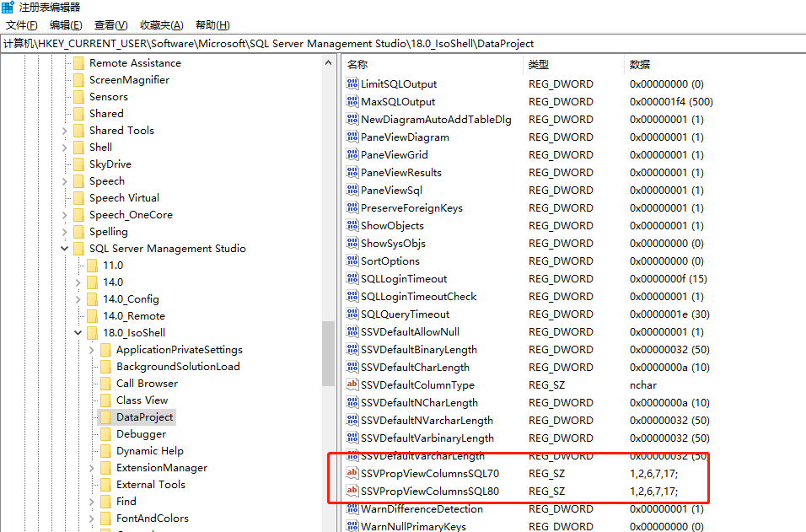Click the SSVDefaultVarbinaryLength value icon

(352, 438)
